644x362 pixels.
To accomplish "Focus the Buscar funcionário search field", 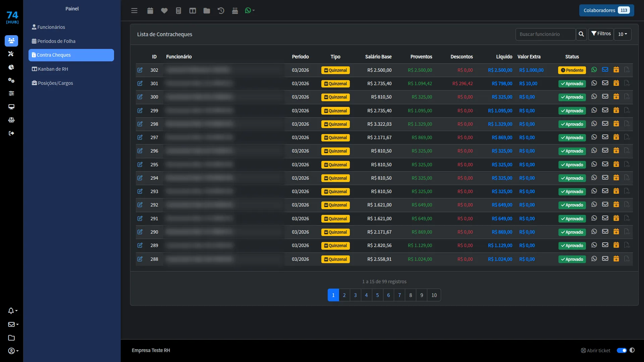I will coord(545,34).
